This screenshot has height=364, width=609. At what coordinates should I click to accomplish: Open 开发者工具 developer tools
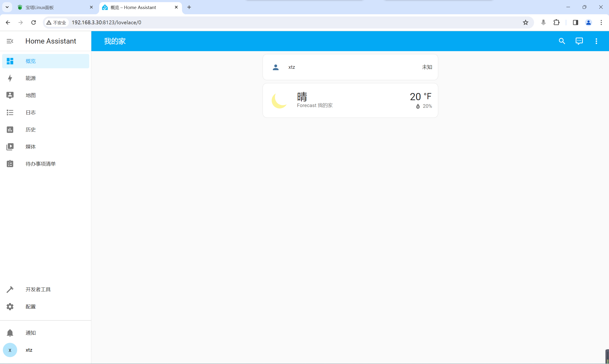pyautogui.click(x=38, y=290)
